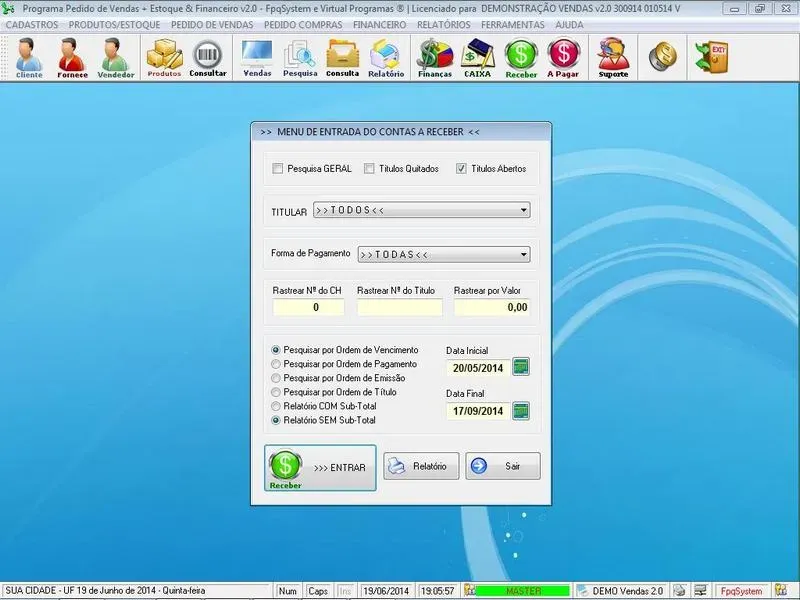Open the Cliente toolbar icon
The height and width of the screenshot is (600, 800).
pos(29,58)
